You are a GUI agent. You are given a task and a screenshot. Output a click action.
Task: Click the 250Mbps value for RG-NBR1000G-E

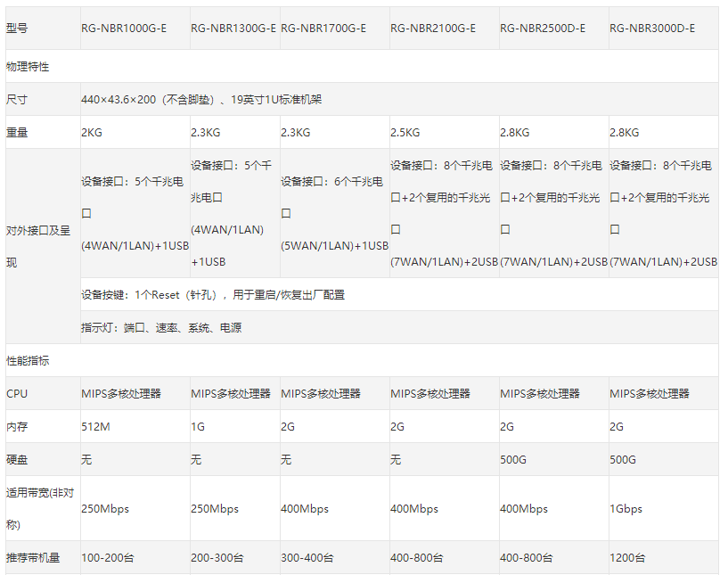(x=105, y=509)
